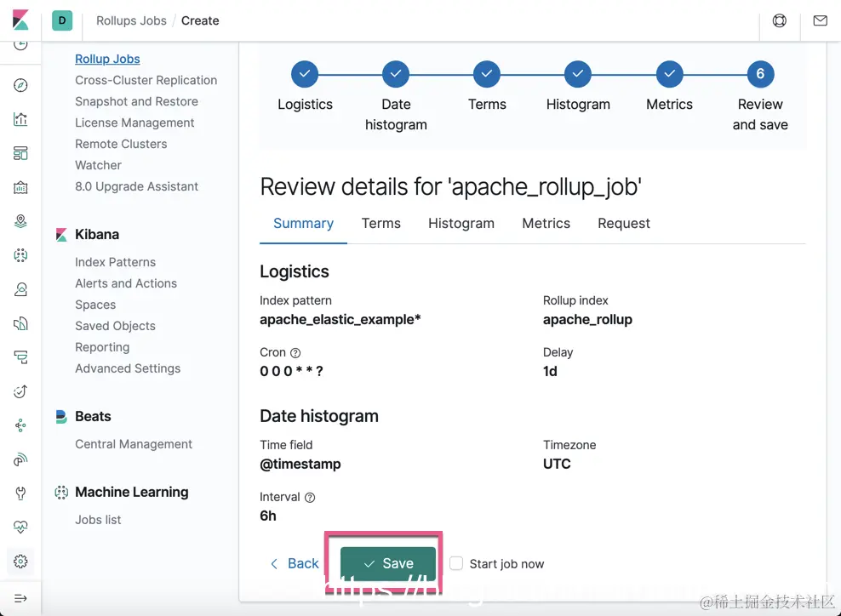Open Remote Clusters
841x616 pixels.
pyautogui.click(x=121, y=144)
